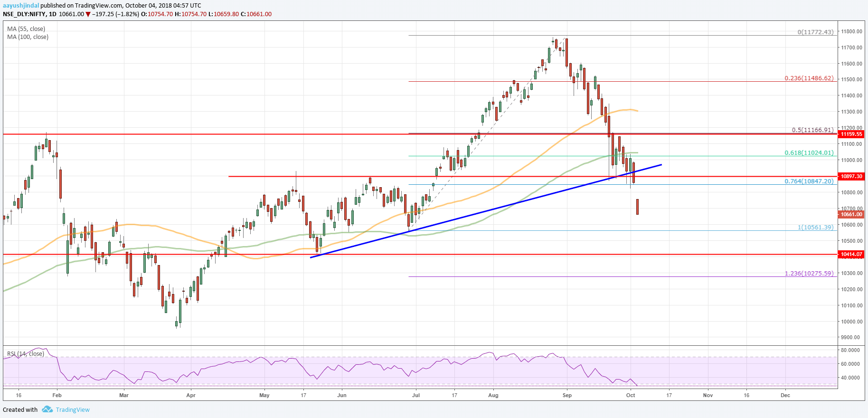868x418 pixels.
Task: Click the 10661.00 current price label
Action: coord(851,215)
